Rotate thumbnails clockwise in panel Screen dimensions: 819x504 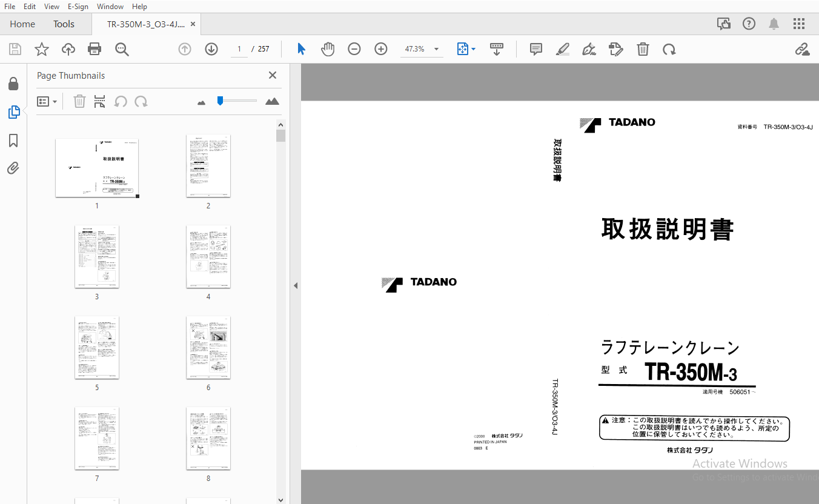(141, 101)
